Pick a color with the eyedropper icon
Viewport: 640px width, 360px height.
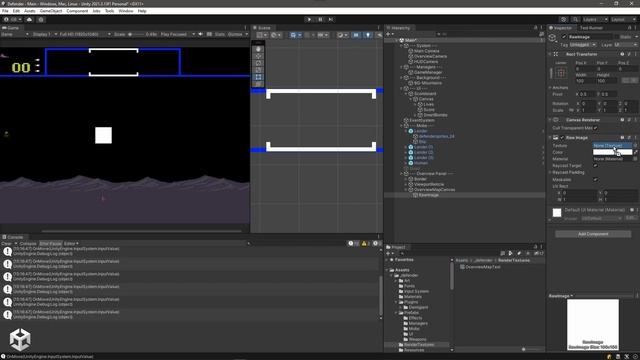(635, 152)
